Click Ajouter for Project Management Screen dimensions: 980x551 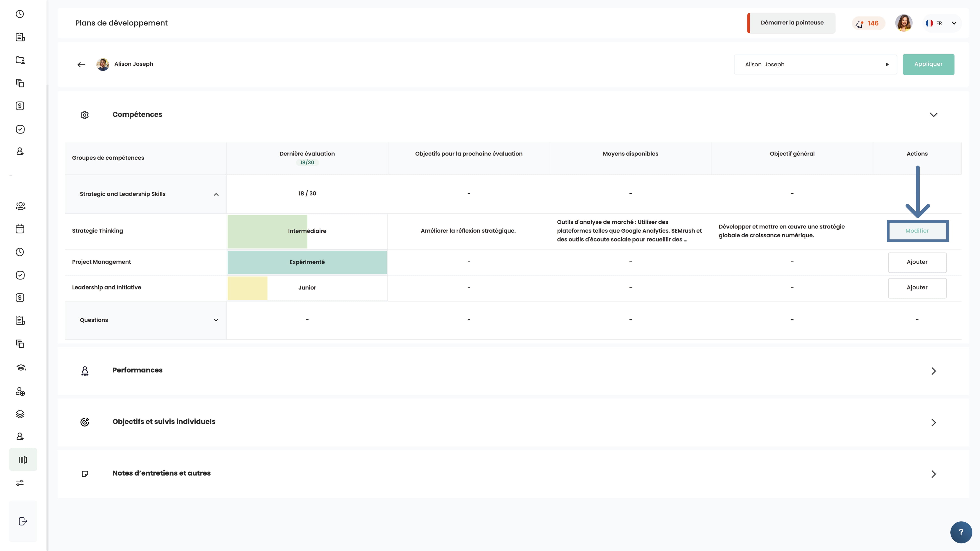[x=917, y=262]
